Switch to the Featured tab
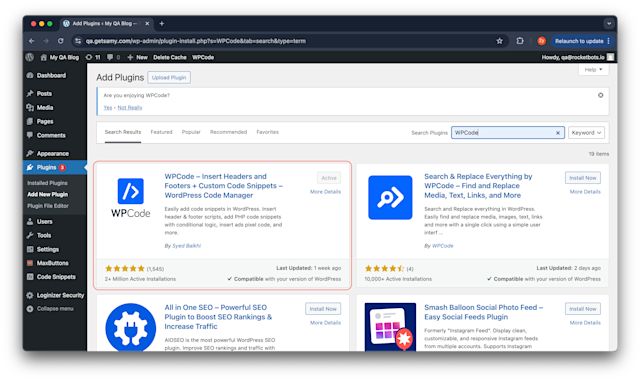 click(161, 132)
